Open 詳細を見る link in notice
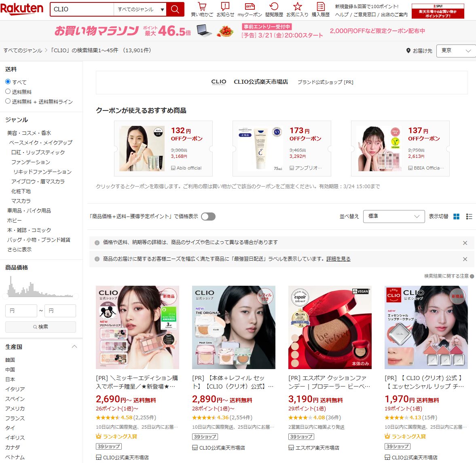 point(338,259)
